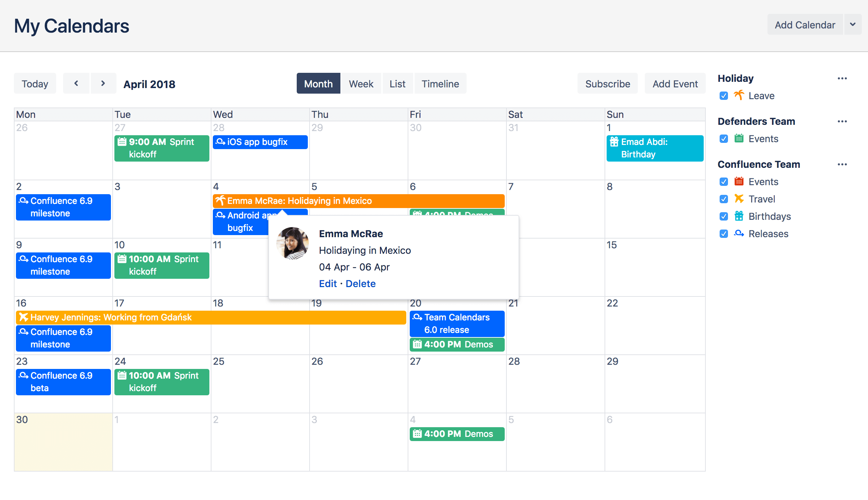Expand Defenders Team options menu
The image size is (868, 500).
click(843, 122)
